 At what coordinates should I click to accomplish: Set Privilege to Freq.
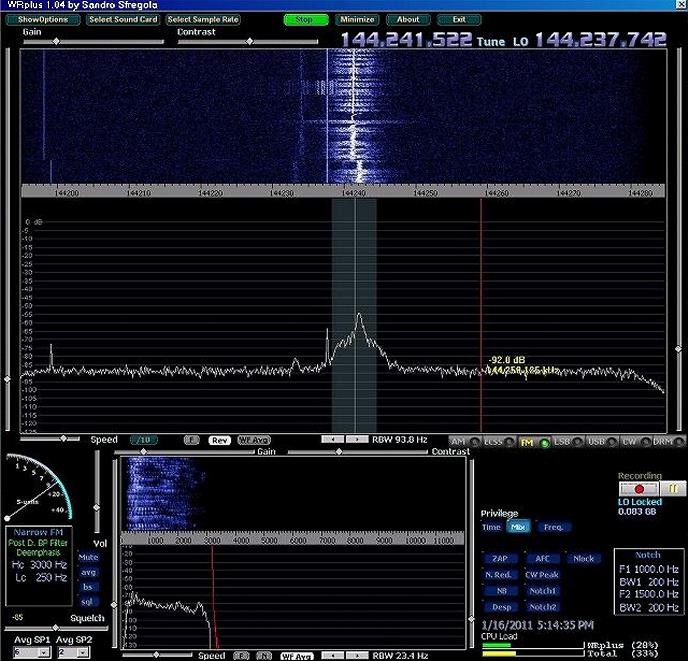point(554,527)
